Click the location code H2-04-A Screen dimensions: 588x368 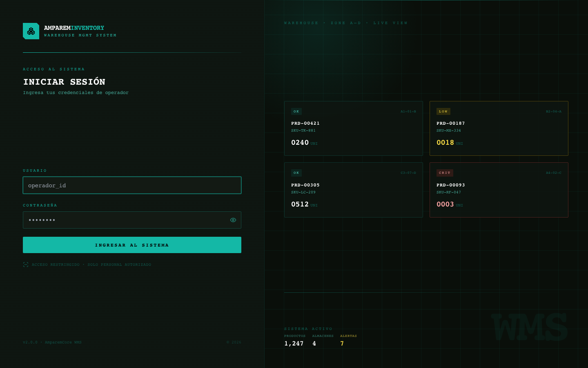(554, 111)
